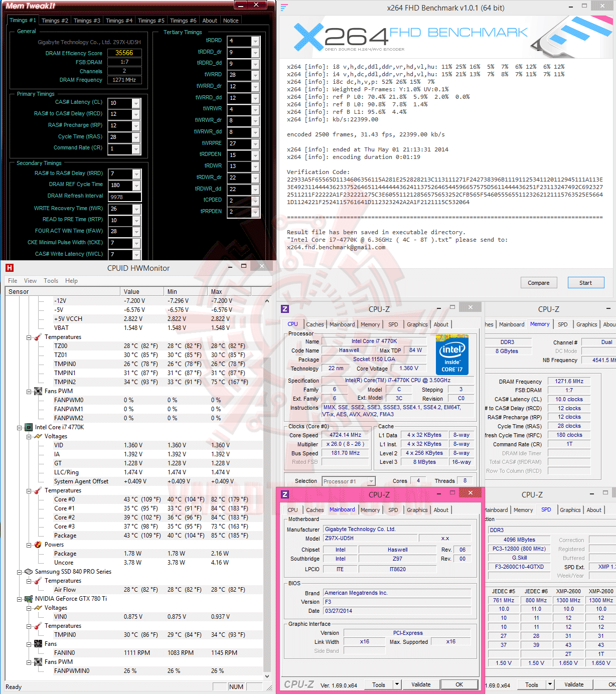Click the HWMonitor vertical scrollbar
This screenshot has width=616, height=694.
267,489
